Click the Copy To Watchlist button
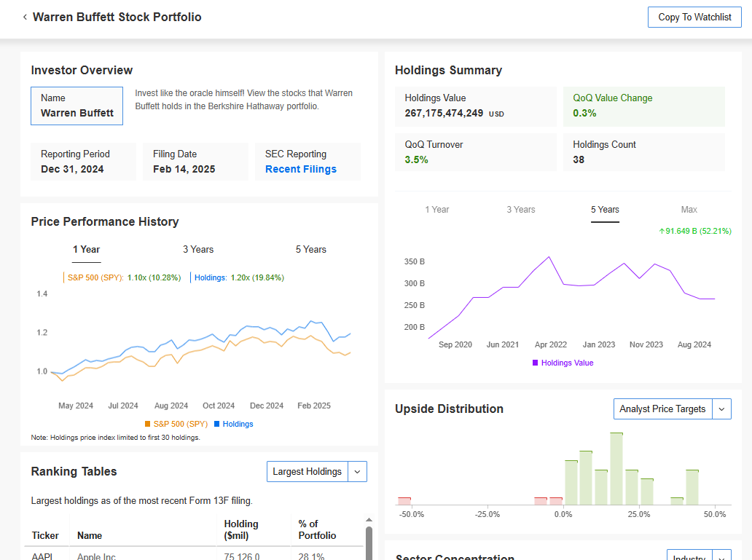This screenshot has height=560, width=752. coord(694,17)
